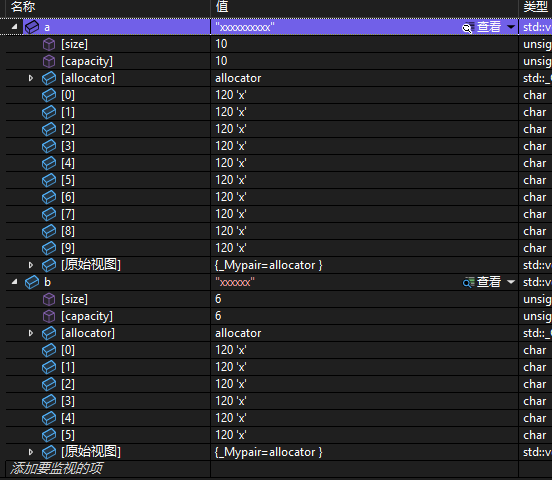The image size is (552, 480).
Task: Click the cube icon of b's [1] element
Action: point(49,367)
